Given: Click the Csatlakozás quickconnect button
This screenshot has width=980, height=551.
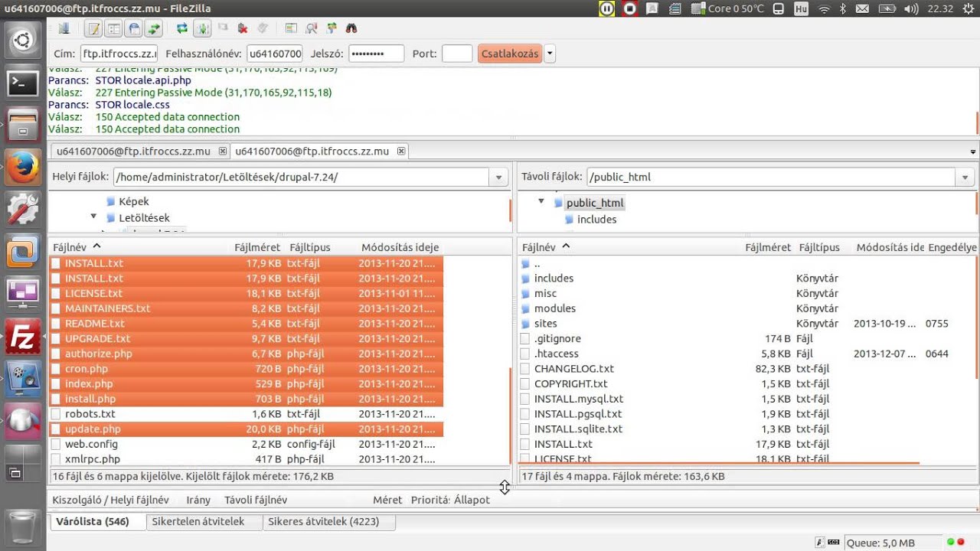Looking at the screenshot, I should point(510,54).
